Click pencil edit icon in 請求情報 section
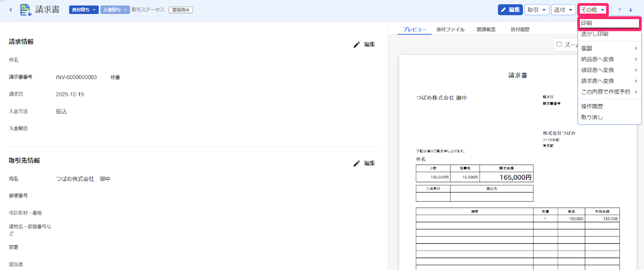 click(x=357, y=45)
